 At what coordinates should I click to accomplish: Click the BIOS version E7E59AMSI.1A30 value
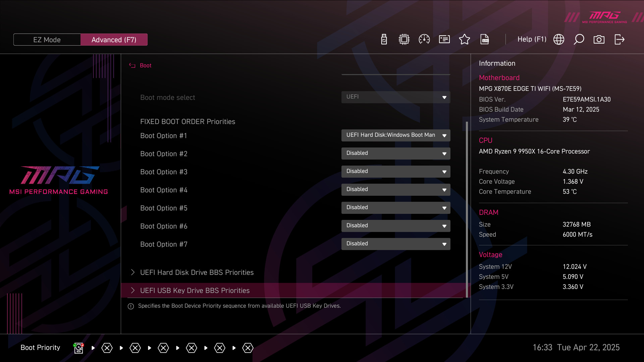click(x=587, y=100)
